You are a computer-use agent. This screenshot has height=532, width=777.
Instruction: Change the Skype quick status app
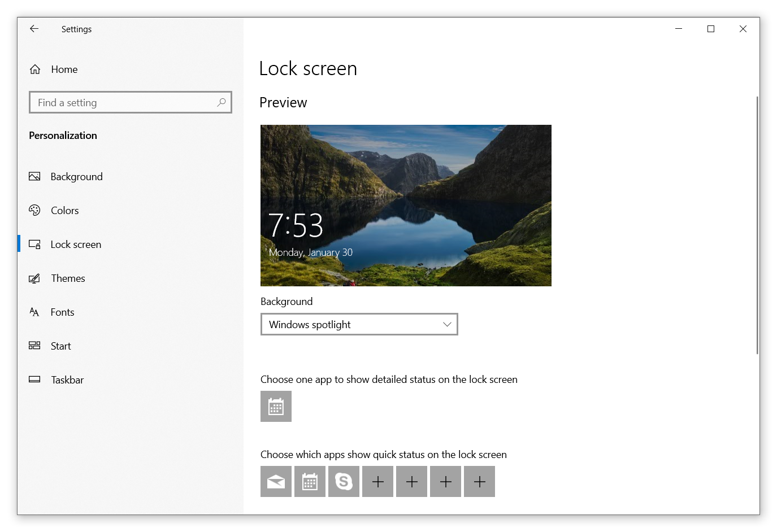pos(344,481)
